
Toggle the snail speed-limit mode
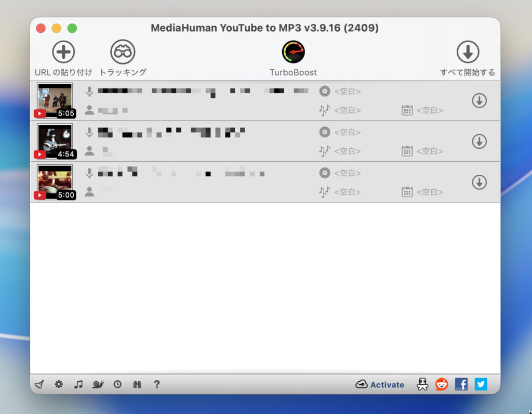(98, 384)
